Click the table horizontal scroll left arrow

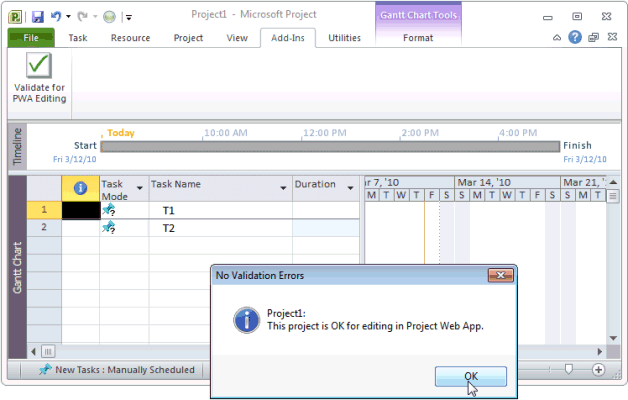click(x=33, y=352)
